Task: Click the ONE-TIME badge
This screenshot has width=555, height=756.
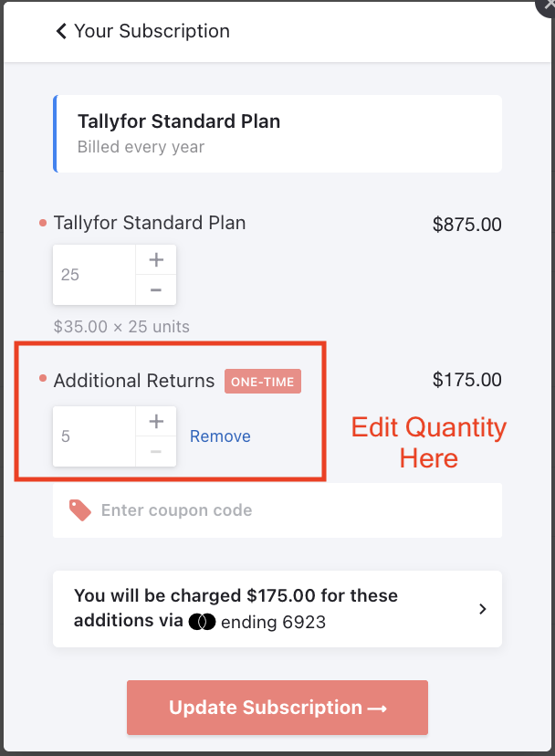Action: (263, 382)
